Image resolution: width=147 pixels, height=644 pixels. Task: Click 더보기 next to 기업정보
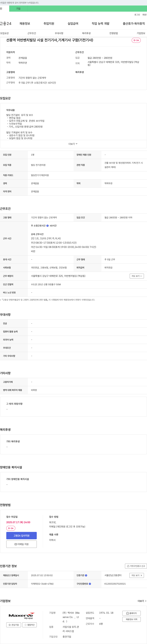point(142,601)
